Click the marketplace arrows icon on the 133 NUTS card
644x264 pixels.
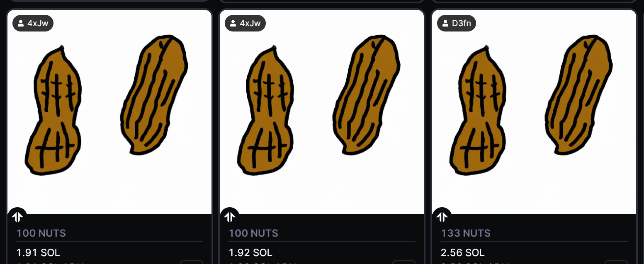click(442, 217)
